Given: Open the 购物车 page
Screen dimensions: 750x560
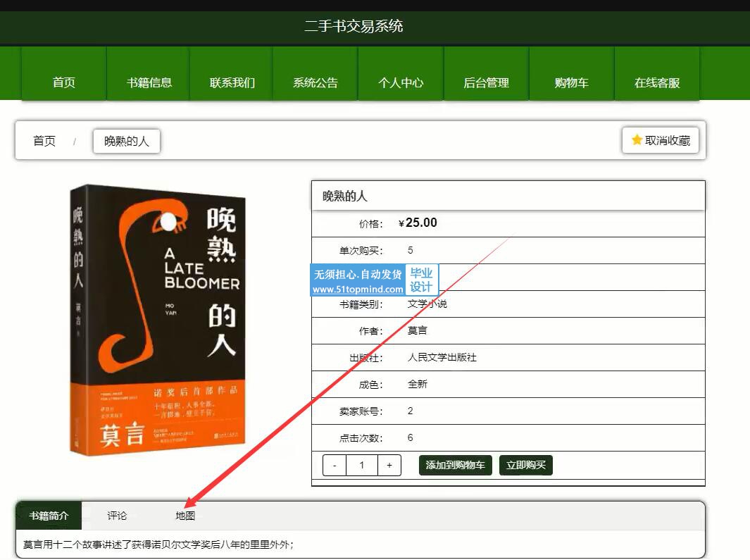Looking at the screenshot, I should (x=572, y=73).
